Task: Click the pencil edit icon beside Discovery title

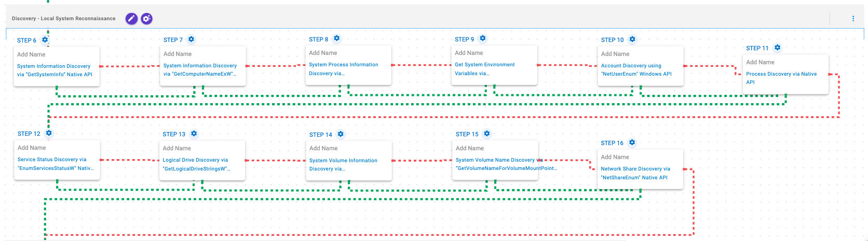Action: tap(131, 19)
